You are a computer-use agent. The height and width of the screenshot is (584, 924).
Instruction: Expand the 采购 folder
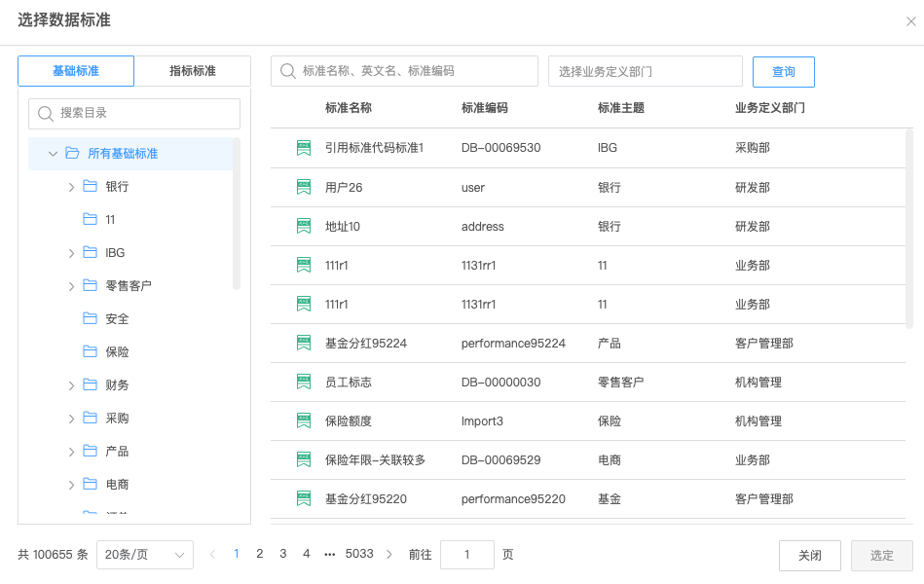click(71, 419)
